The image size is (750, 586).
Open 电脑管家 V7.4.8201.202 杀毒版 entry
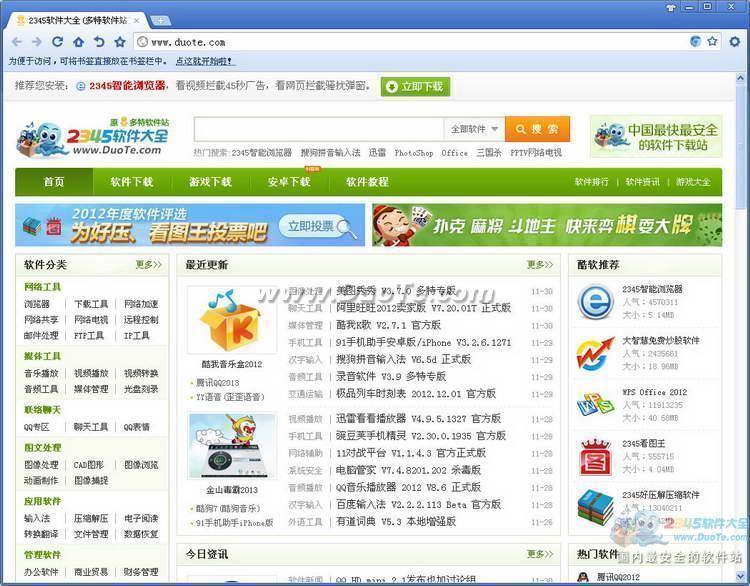coord(408,470)
